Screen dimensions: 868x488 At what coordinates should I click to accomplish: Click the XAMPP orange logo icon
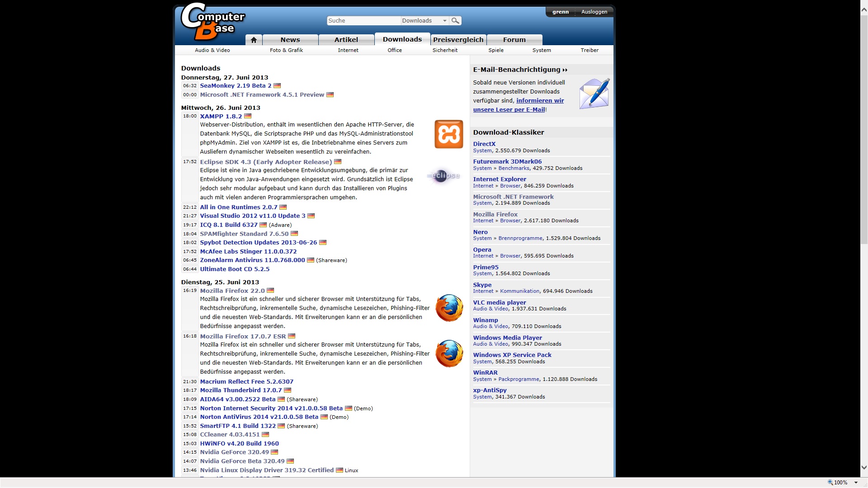pyautogui.click(x=448, y=134)
